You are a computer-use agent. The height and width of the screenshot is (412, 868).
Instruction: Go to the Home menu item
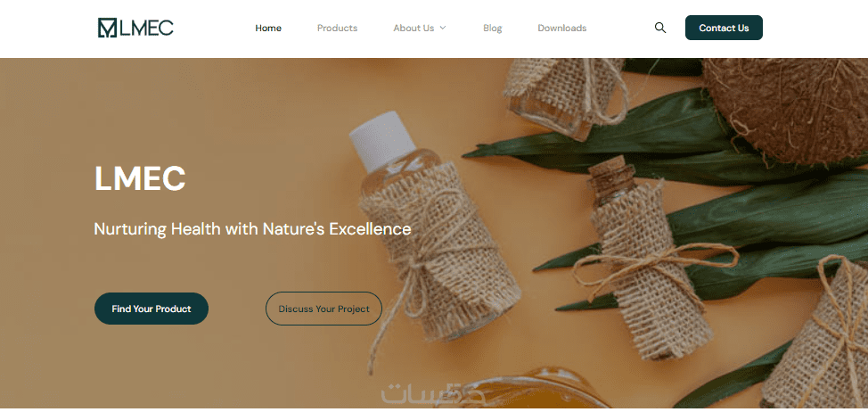268,29
